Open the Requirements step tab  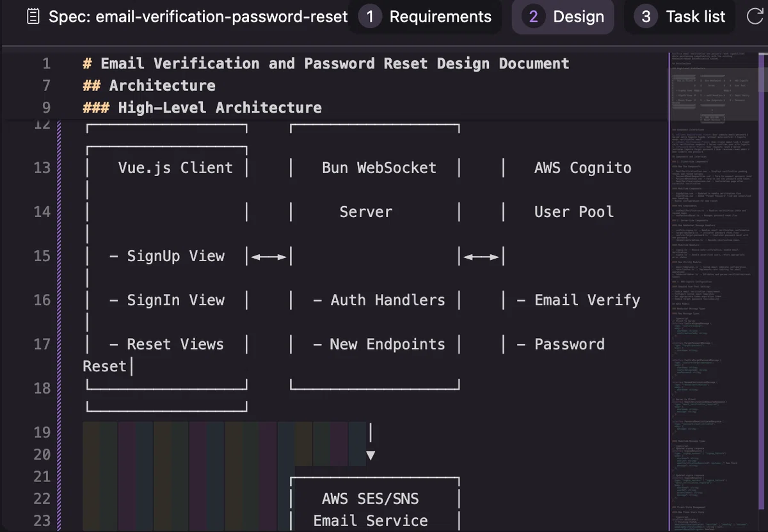(x=426, y=17)
